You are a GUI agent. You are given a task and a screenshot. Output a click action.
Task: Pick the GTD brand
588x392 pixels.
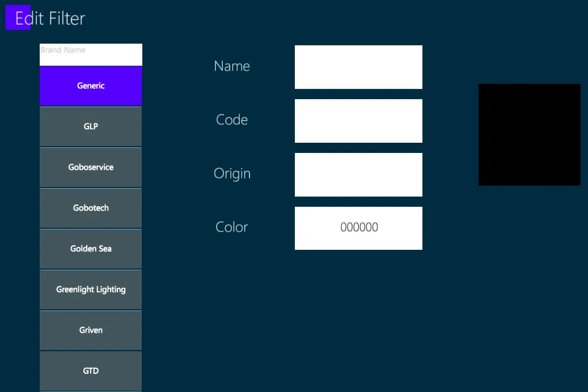[91, 371]
